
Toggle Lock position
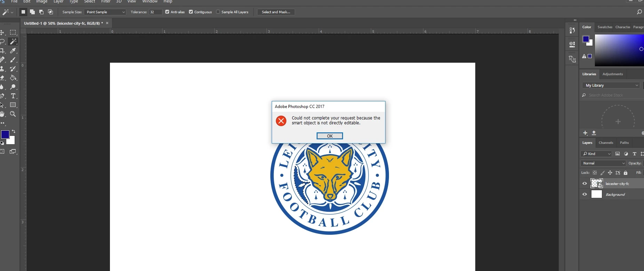(610, 173)
